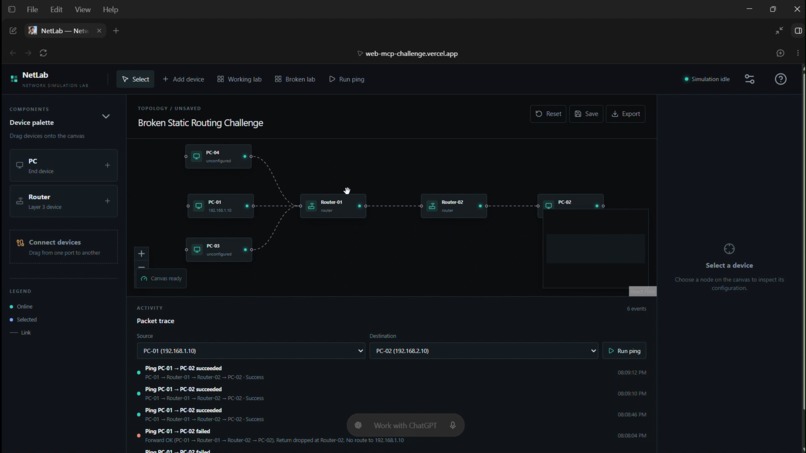Viewport: 806px width, 453px height.
Task: Click the 'Ping PC-01 → PC-02 failed' entry
Action: coord(391,436)
